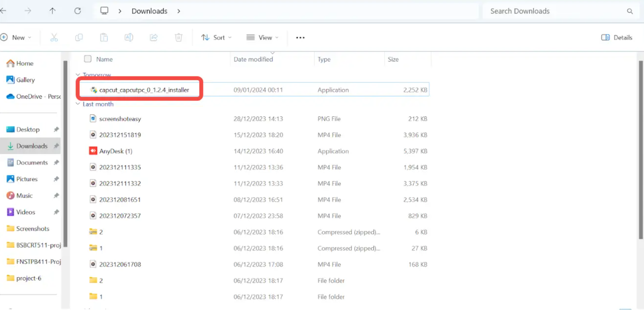This screenshot has width=644, height=310.
Task: Click the Rename icon in toolbar
Action: point(129,38)
